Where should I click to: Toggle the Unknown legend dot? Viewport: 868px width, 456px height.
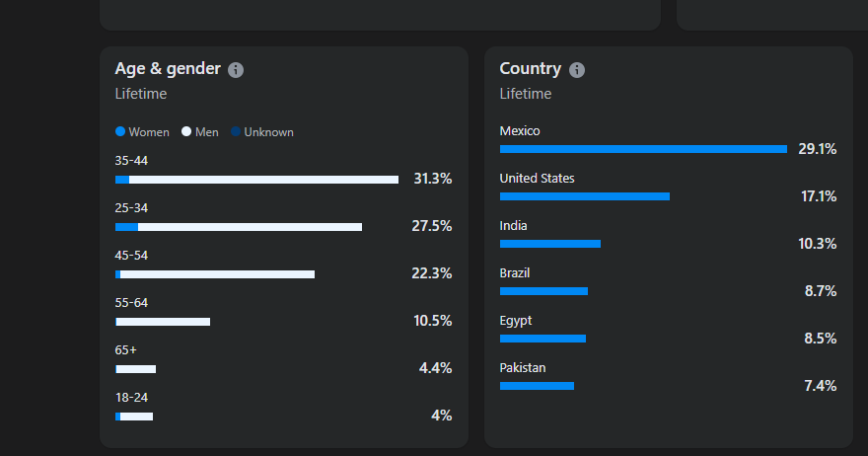point(236,131)
